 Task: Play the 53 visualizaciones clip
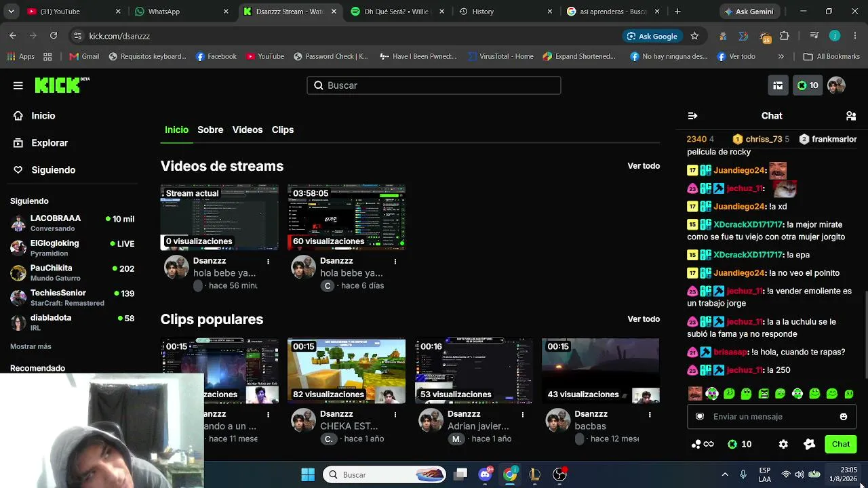474,370
